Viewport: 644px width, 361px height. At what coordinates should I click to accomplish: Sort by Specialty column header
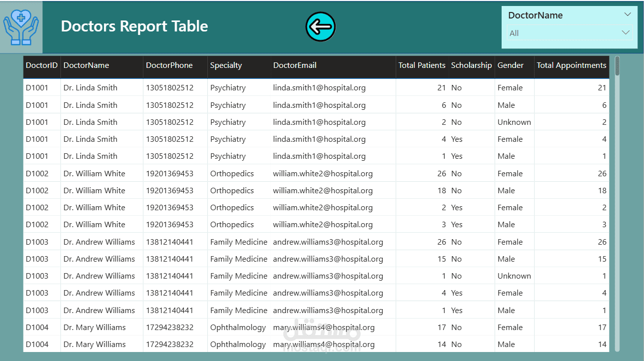[x=226, y=65]
